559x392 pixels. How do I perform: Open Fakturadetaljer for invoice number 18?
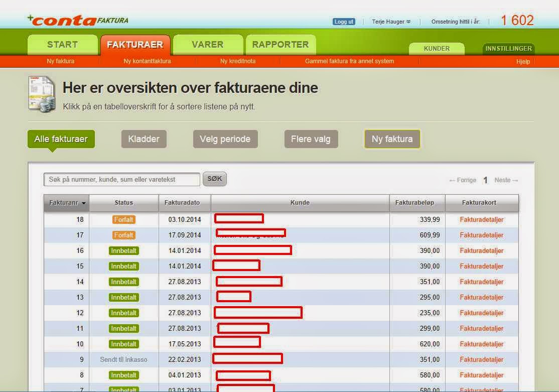pos(481,219)
